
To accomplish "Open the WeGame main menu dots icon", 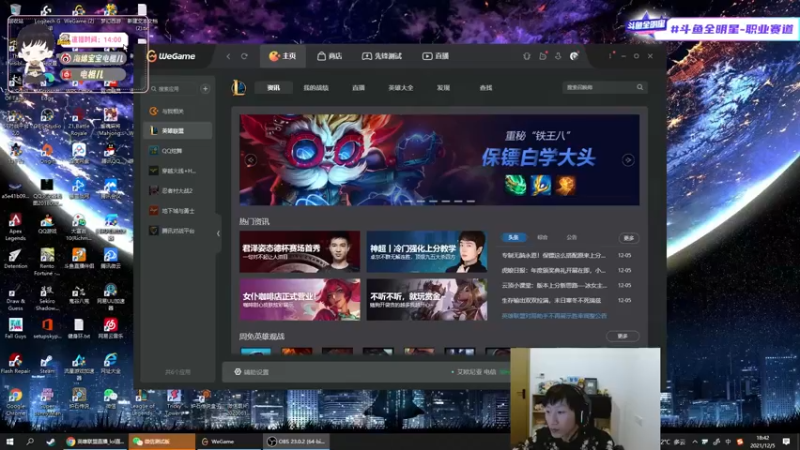I will [x=610, y=56].
